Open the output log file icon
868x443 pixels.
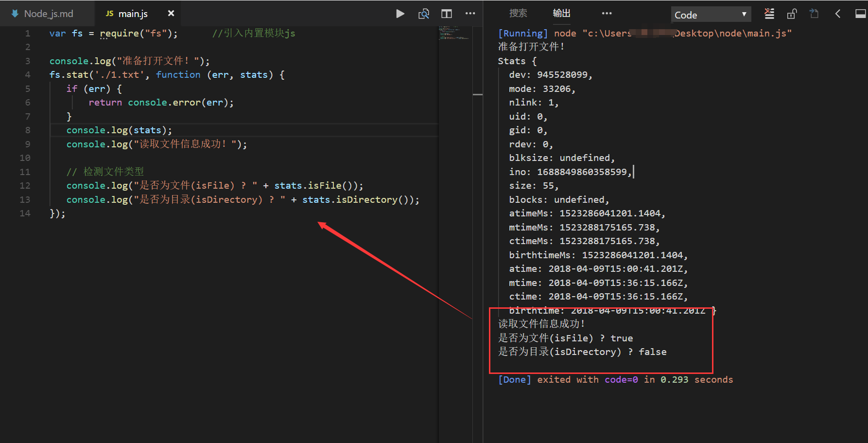[x=814, y=14]
